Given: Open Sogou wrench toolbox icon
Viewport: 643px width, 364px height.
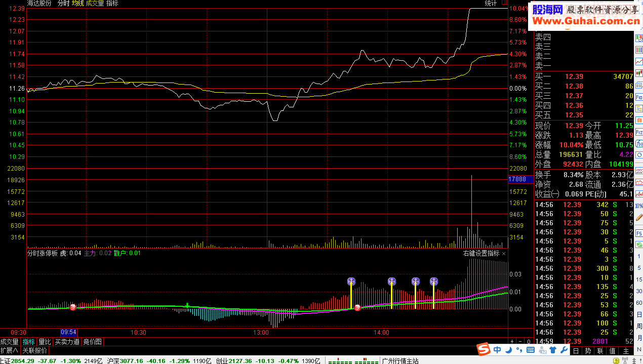Looking at the screenshot, I should click(564, 350).
